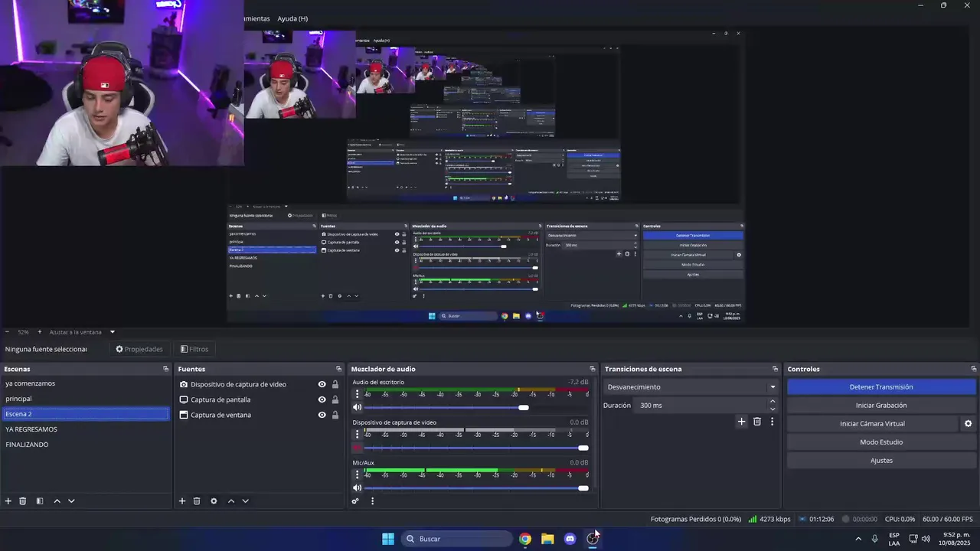This screenshot has width=980, height=551.
Task: Remove source with Fuentes trash icon
Action: coord(197,501)
